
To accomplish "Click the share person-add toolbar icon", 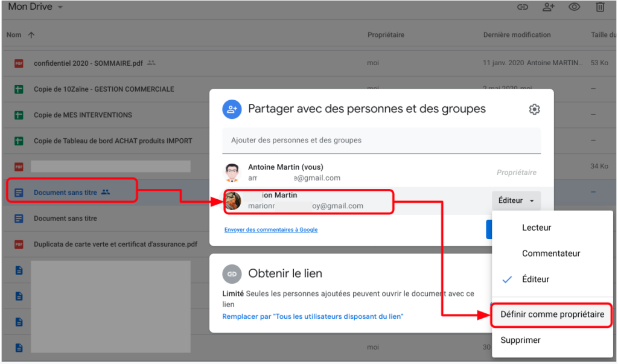I will [x=548, y=7].
